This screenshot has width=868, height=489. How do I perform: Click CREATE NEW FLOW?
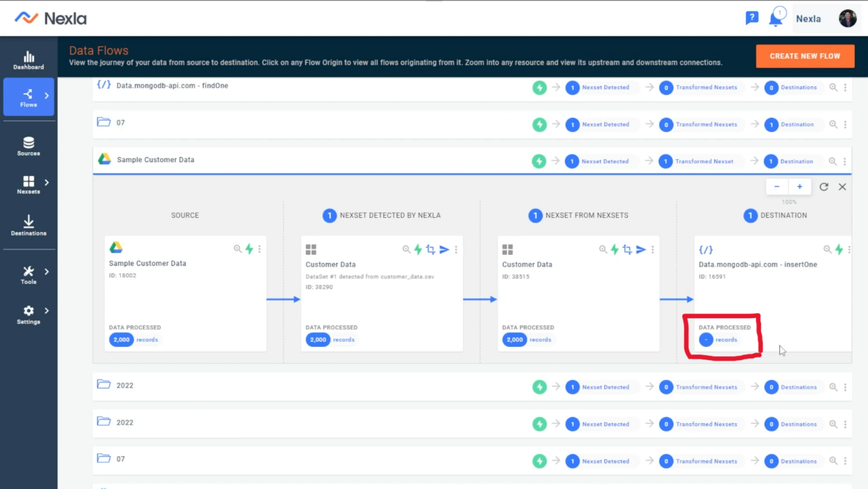805,56
